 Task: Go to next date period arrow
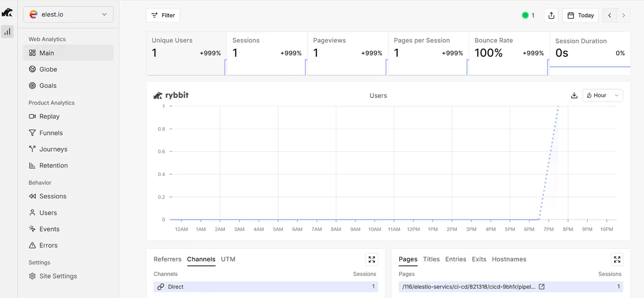[623, 15]
